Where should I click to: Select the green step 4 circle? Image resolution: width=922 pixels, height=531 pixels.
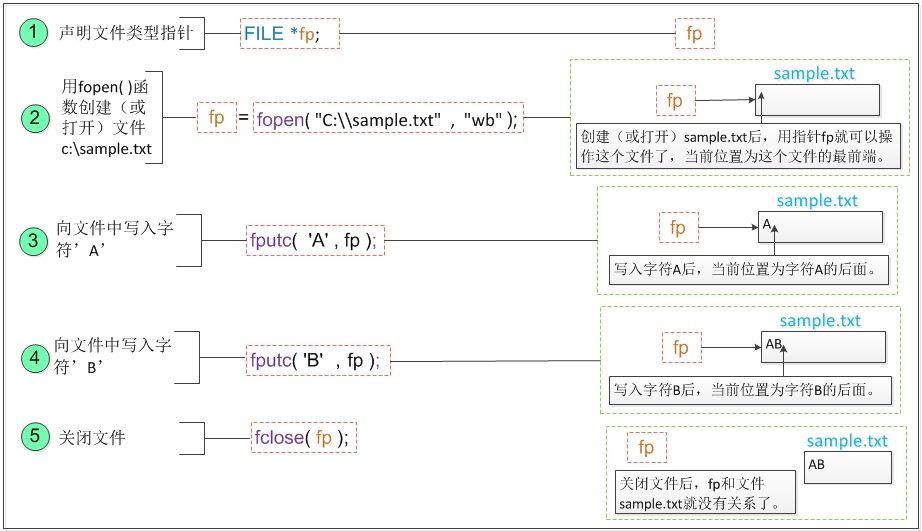36,356
